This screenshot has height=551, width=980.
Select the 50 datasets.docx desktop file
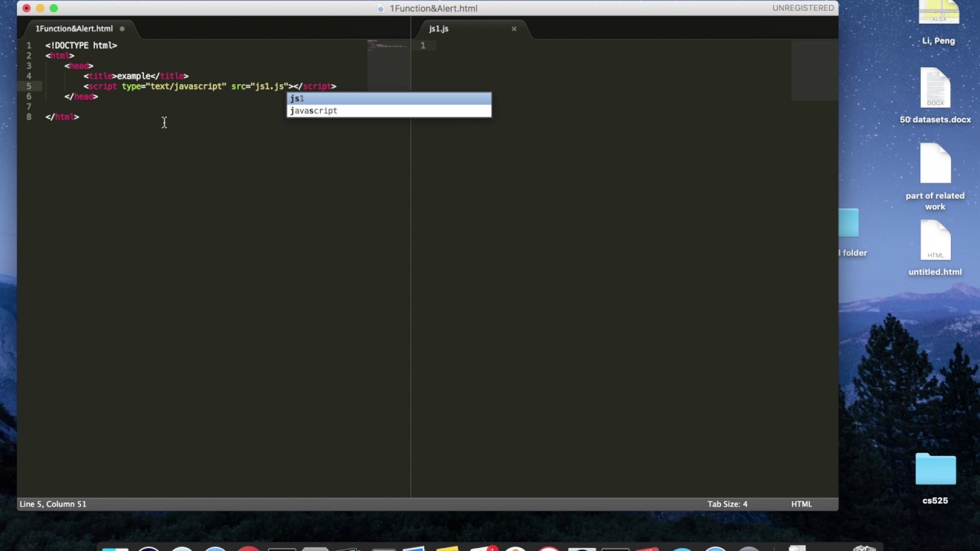tap(936, 96)
